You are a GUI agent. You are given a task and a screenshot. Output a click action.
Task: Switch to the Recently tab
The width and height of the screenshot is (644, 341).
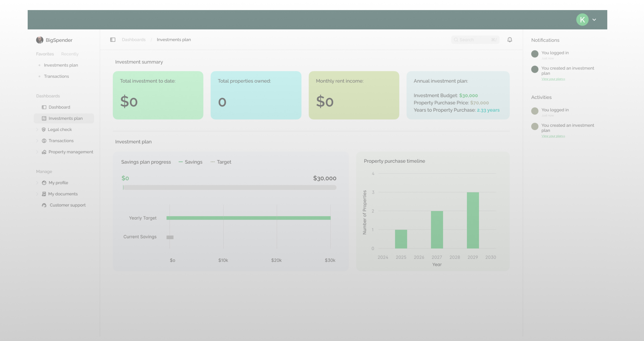pos(70,54)
